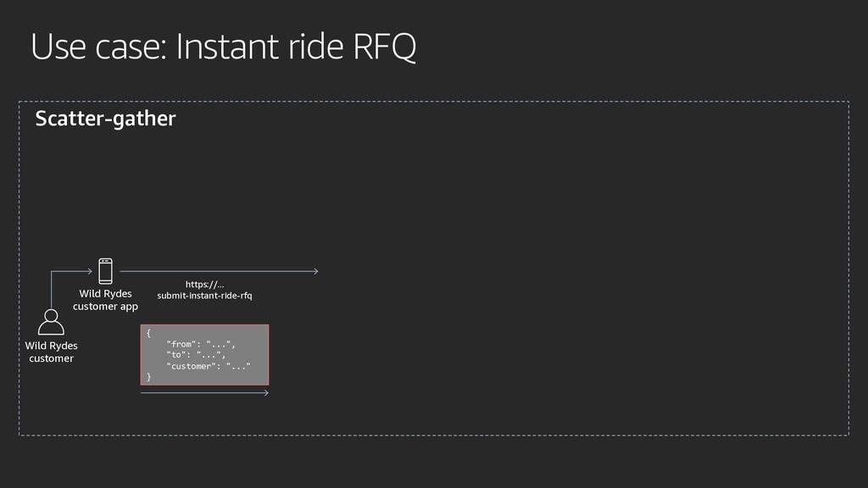868x488 pixels.
Task: Click the 'Use case: Instant ride RFQ' title
Action: click(x=223, y=47)
